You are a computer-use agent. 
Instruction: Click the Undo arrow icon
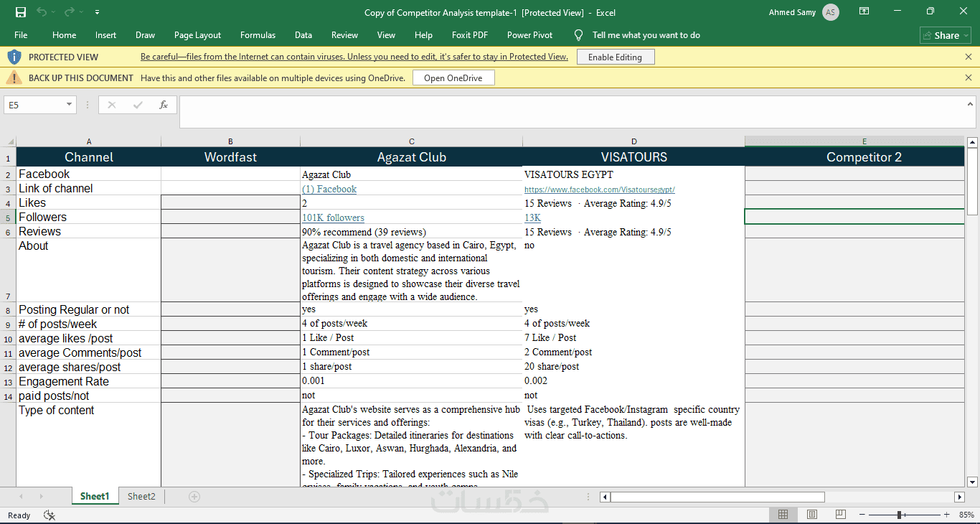42,12
